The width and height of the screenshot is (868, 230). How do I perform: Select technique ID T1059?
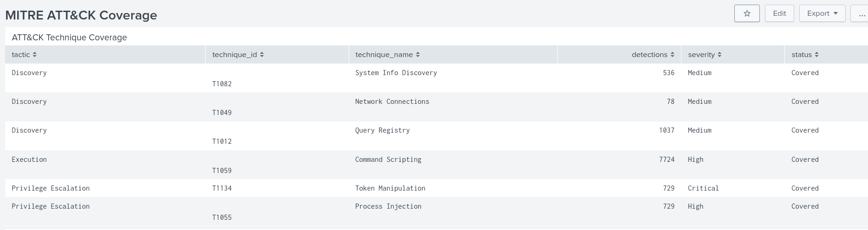point(222,171)
